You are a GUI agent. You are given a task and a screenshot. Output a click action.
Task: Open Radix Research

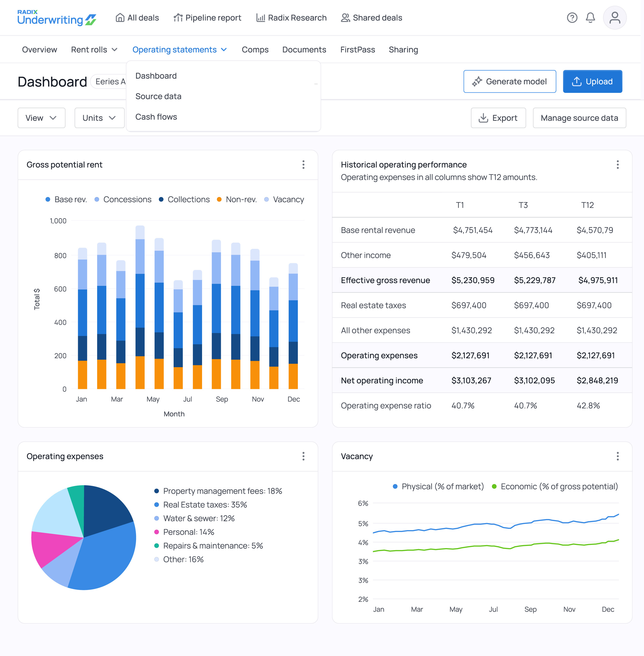291,18
